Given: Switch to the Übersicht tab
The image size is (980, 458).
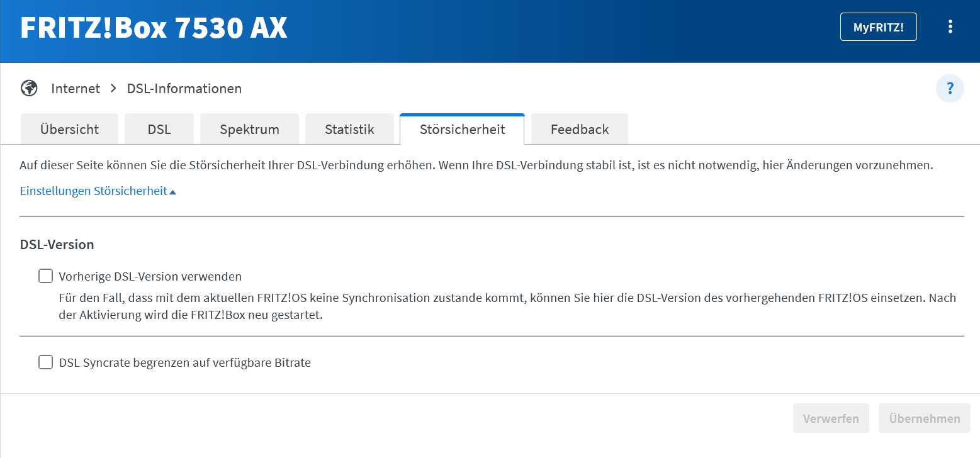Looking at the screenshot, I should pos(69,129).
